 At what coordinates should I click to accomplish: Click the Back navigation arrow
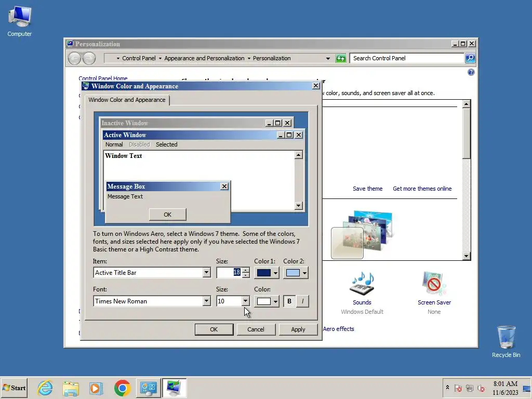coord(74,58)
